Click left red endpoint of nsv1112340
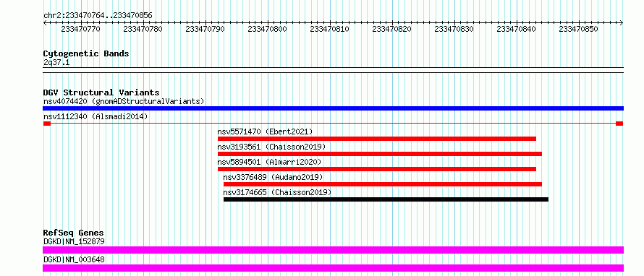Viewport: 644px width, 276px height. click(47, 124)
